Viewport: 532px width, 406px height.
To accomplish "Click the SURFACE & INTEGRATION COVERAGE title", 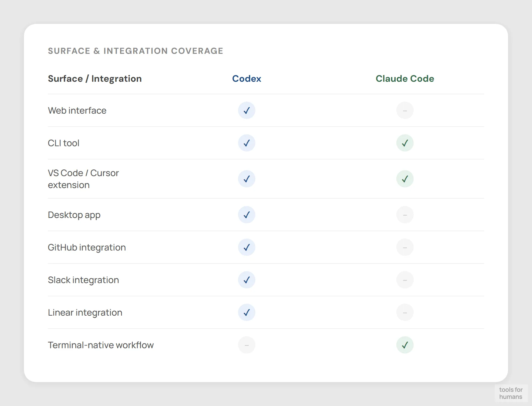I will tap(136, 51).
